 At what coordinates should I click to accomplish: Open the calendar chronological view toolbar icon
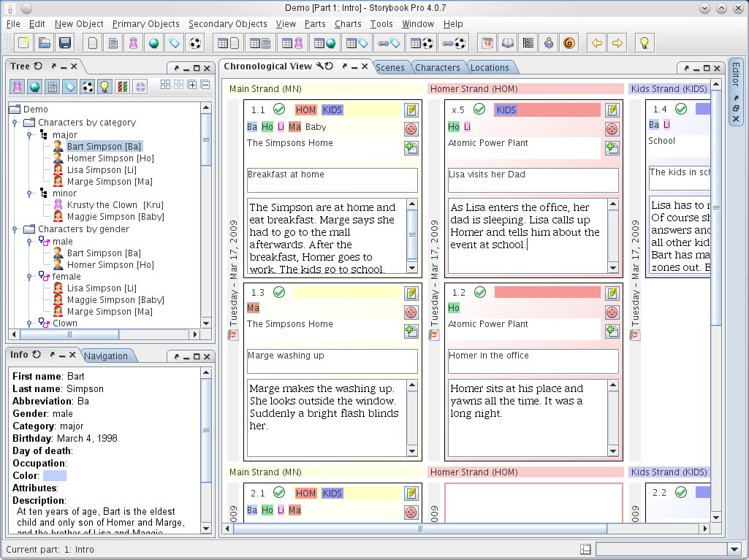click(487, 43)
